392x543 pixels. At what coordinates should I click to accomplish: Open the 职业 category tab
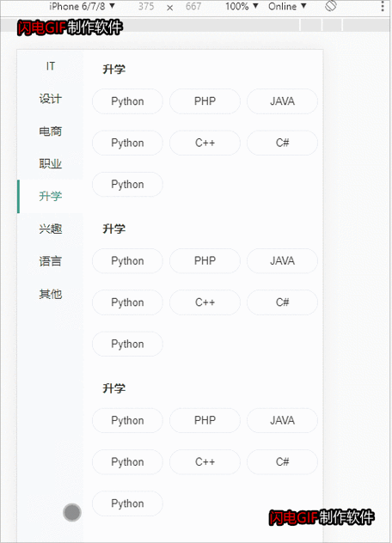[50, 163]
